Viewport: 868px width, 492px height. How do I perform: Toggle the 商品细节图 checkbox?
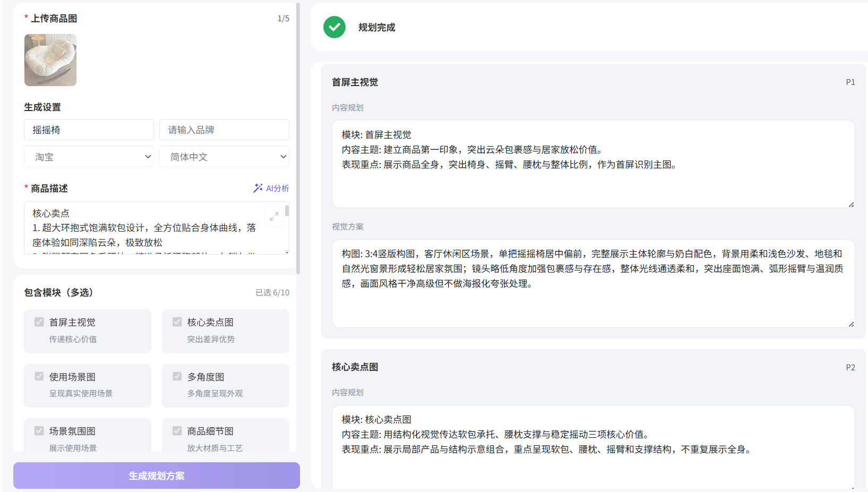[177, 431]
